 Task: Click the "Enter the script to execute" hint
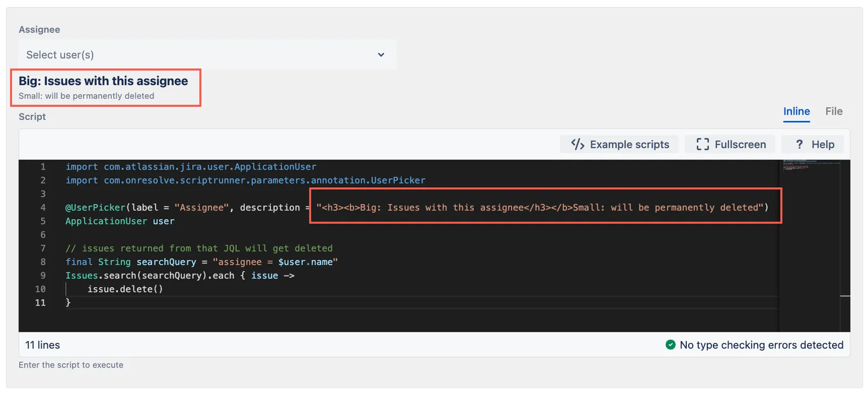point(71,365)
